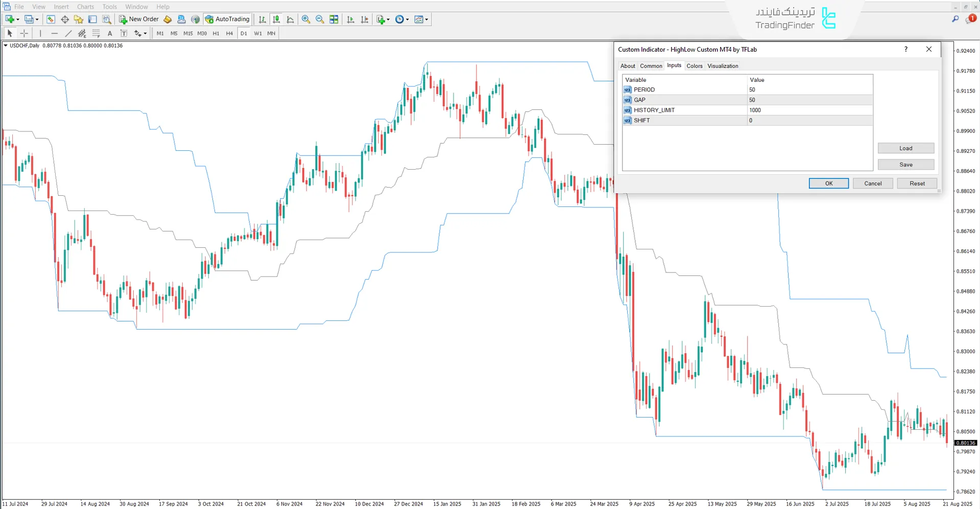Select the Crosshair tool
This screenshot has height=509, width=980.
point(24,33)
